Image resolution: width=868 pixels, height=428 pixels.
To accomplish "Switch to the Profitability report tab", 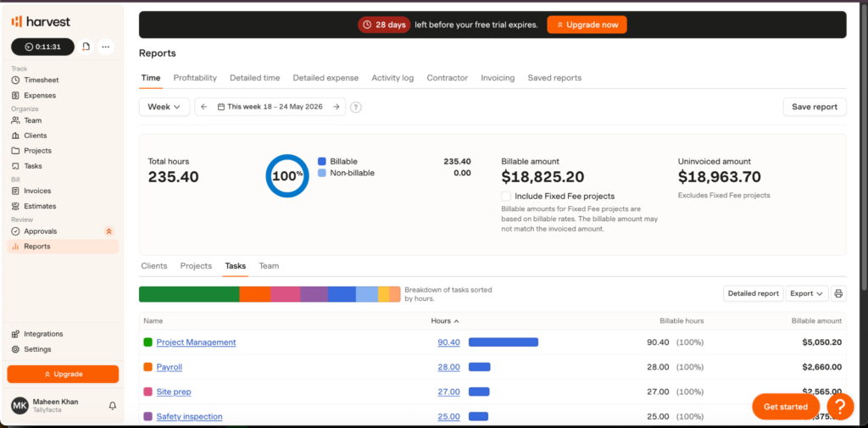I will (195, 78).
